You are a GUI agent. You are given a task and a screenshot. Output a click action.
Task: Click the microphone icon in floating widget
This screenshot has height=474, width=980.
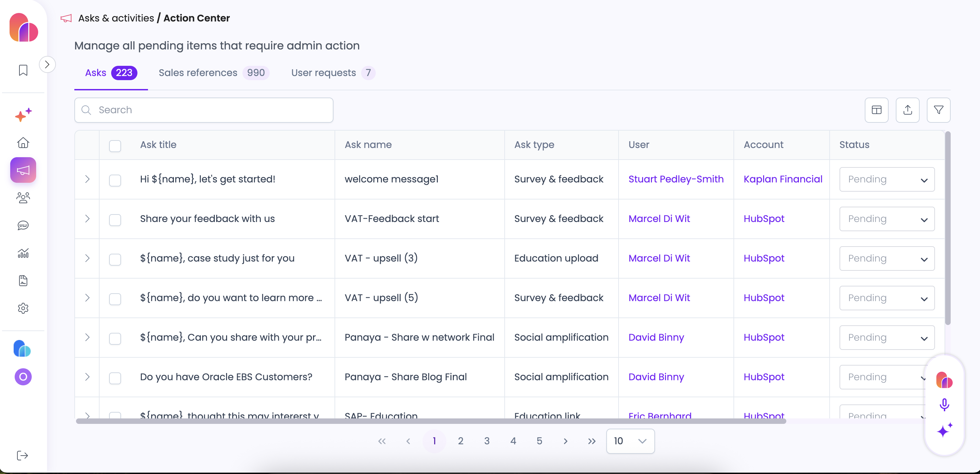pos(944,404)
